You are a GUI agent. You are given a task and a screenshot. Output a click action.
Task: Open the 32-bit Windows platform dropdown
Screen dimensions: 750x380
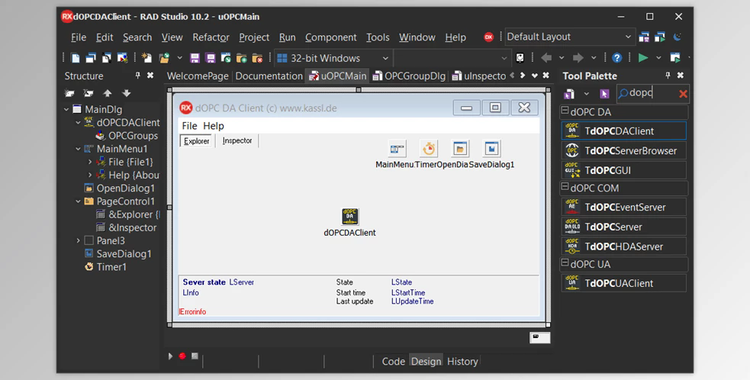(x=385, y=58)
